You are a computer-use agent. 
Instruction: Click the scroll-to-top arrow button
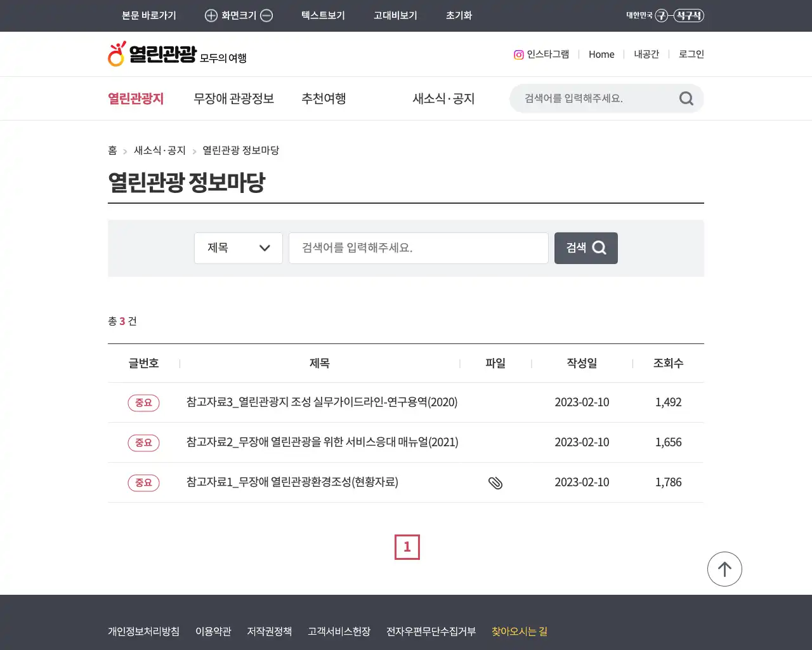point(724,569)
